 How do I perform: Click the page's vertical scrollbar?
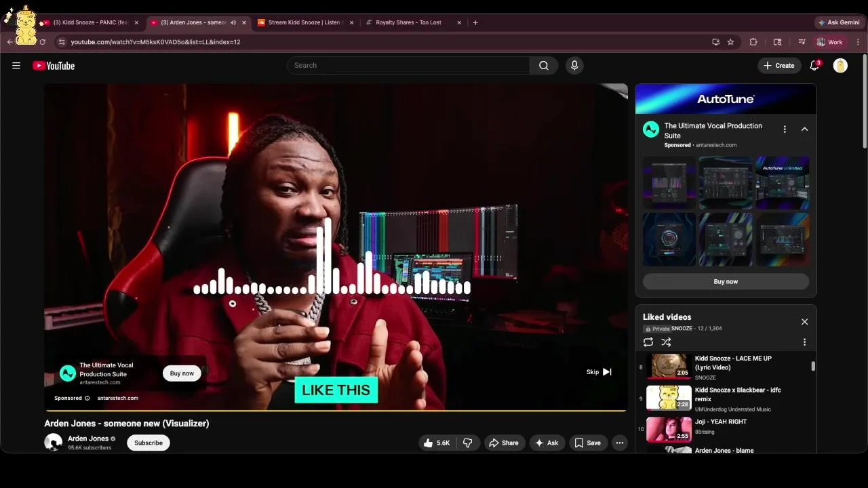coord(864,102)
